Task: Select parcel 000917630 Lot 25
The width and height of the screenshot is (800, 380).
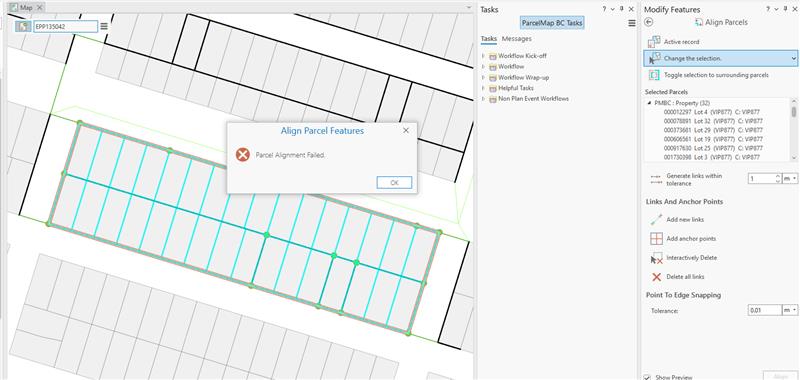Action: point(714,148)
